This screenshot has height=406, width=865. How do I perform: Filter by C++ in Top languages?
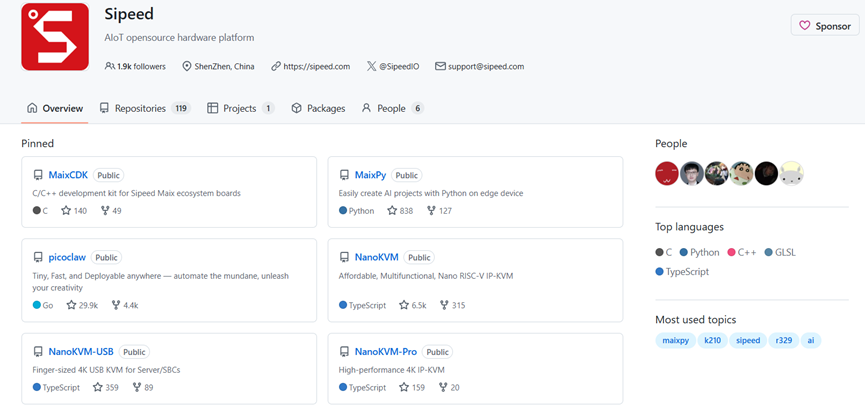tap(742, 252)
